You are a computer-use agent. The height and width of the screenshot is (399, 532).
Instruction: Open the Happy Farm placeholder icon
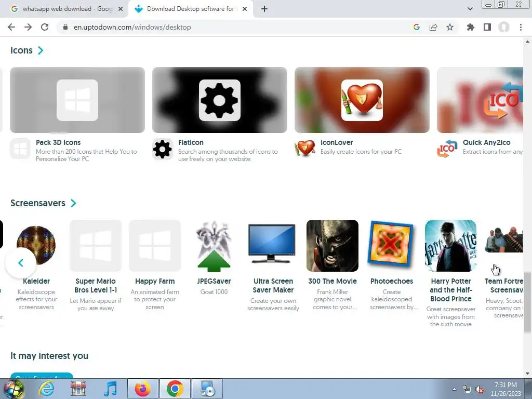pos(155,246)
